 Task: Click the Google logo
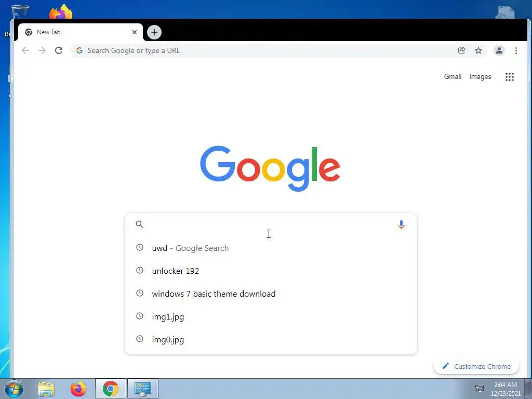click(270, 169)
